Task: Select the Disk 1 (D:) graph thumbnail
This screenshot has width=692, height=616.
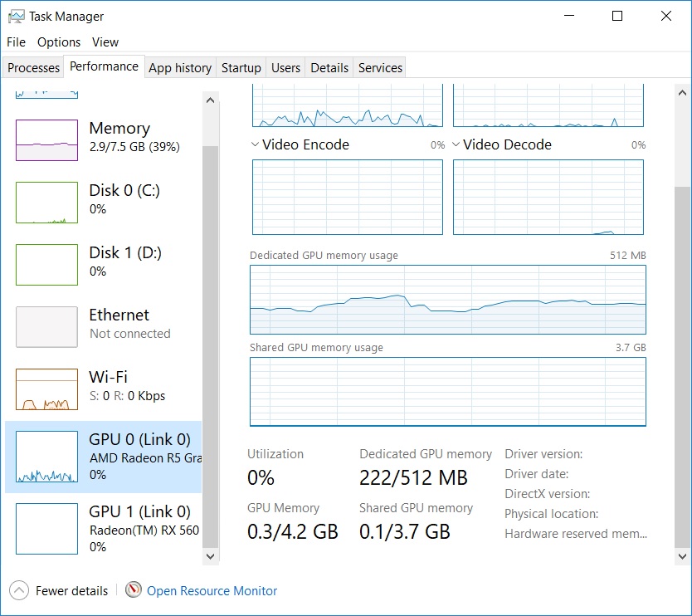Action: point(46,265)
